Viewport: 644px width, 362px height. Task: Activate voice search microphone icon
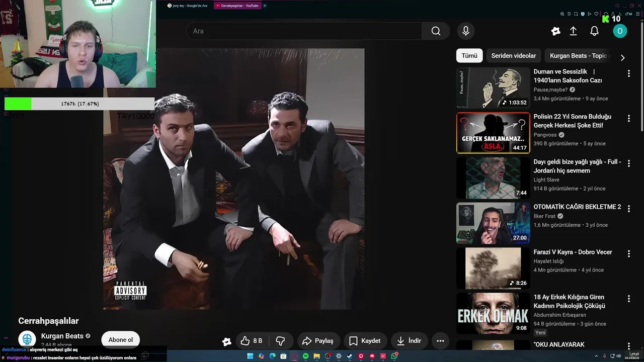coord(466,31)
